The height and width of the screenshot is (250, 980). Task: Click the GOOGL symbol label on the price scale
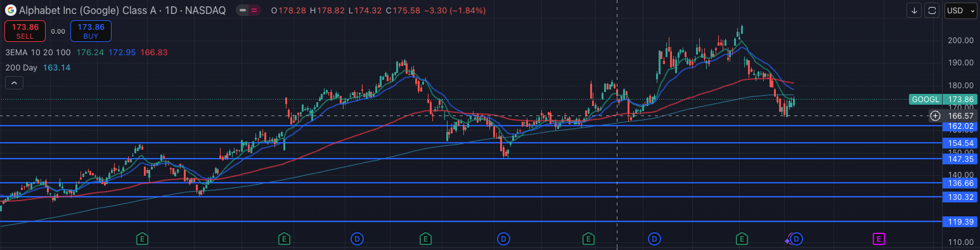[x=925, y=100]
